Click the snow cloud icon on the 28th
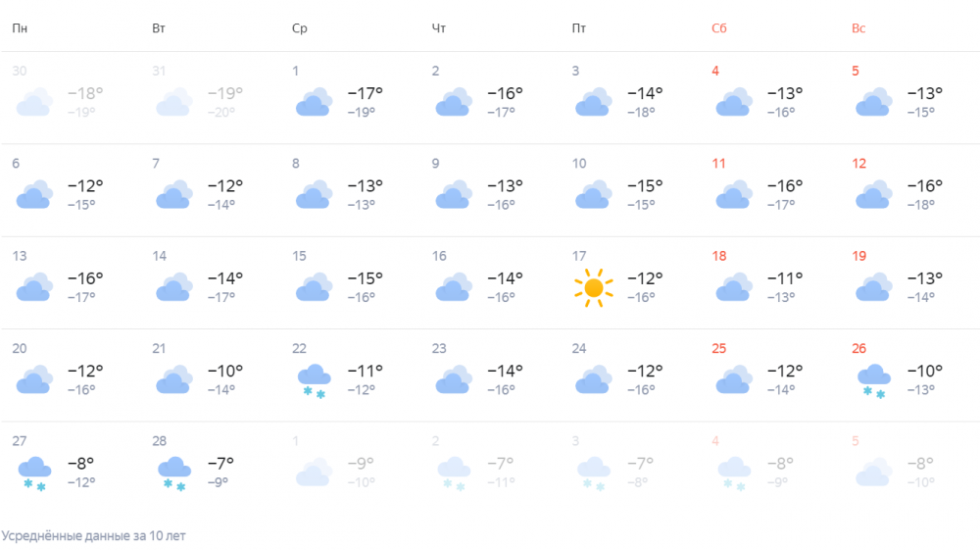 point(174,473)
